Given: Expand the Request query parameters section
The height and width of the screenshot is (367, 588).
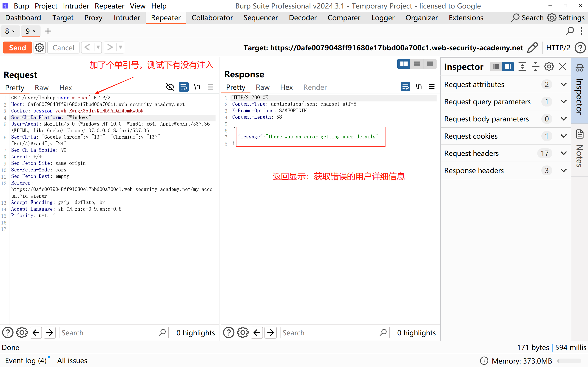Looking at the screenshot, I should click(564, 102).
